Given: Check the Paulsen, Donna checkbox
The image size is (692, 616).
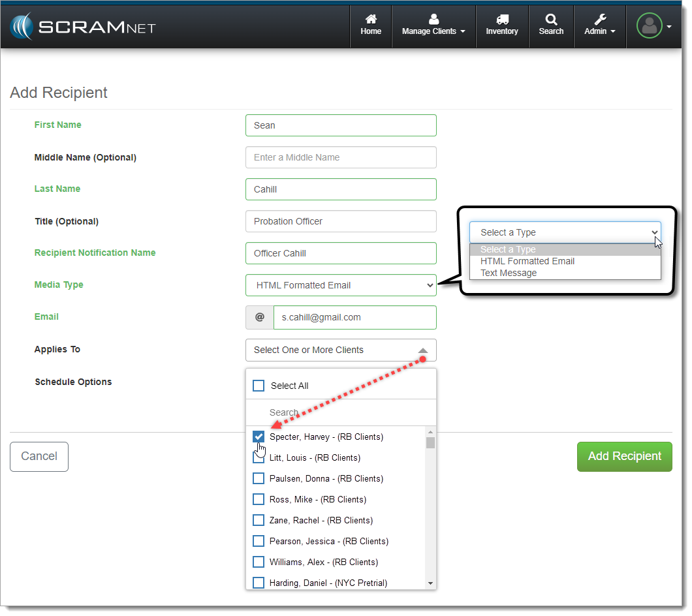Looking at the screenshot, I should tap(259, 478).
